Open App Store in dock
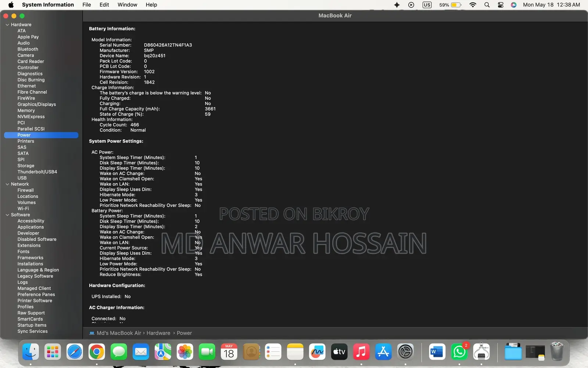The width and height of the screenshot is (588, 368). pyautogui.click(x=383, y=352)
